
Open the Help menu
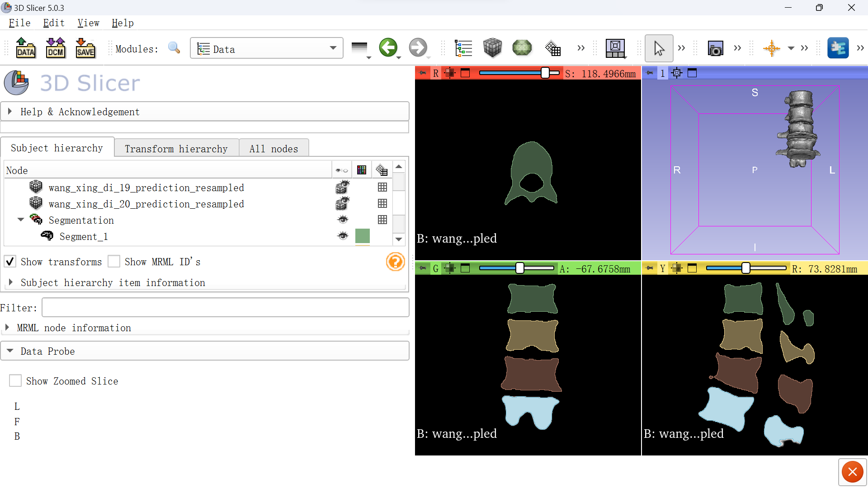tap(123, 23)
